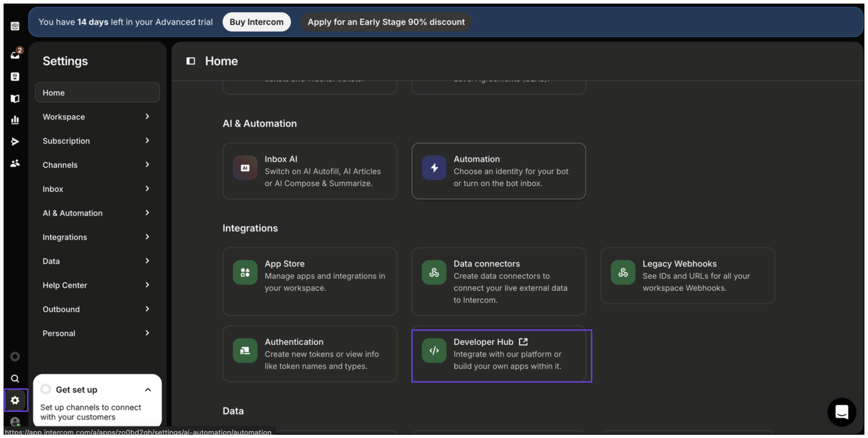Image resolution: width=868 pixels, height=438 pixels.
Task: Click the Reports bar chart icon
Action: click(15, 120)
